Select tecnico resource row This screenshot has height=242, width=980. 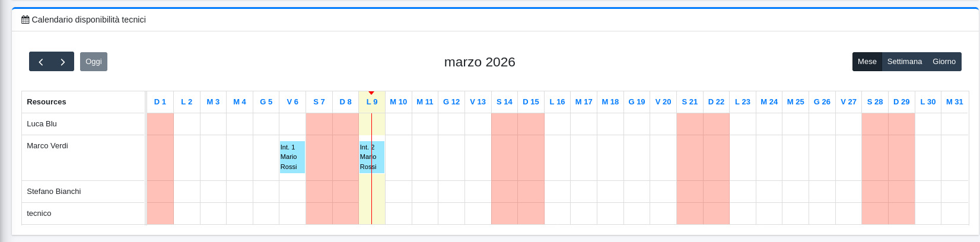tap(39, 214)
